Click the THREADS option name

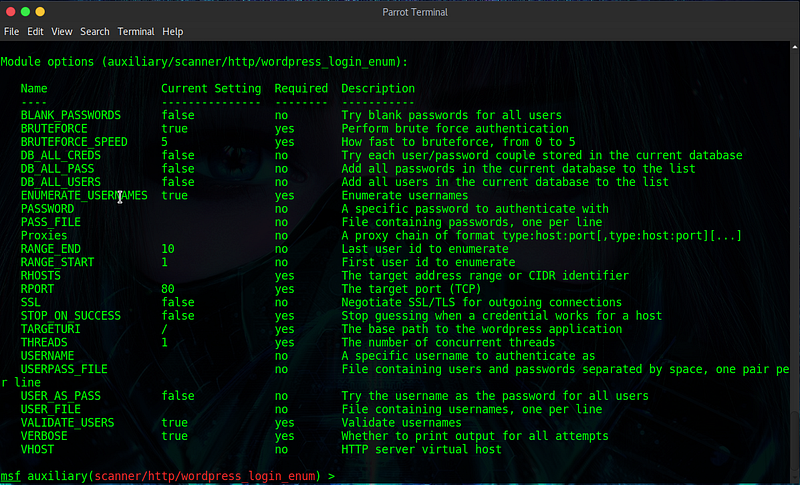tap(44, 342)
